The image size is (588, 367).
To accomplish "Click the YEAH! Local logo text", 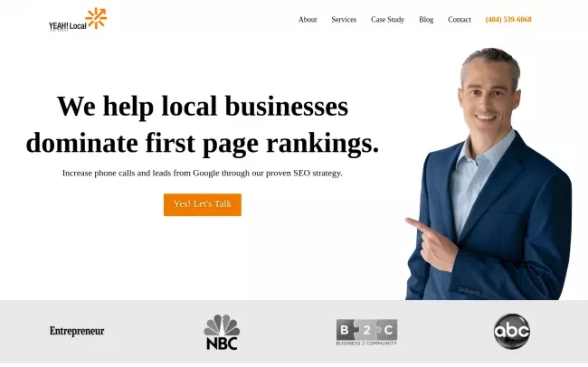I will click(68, 26).
